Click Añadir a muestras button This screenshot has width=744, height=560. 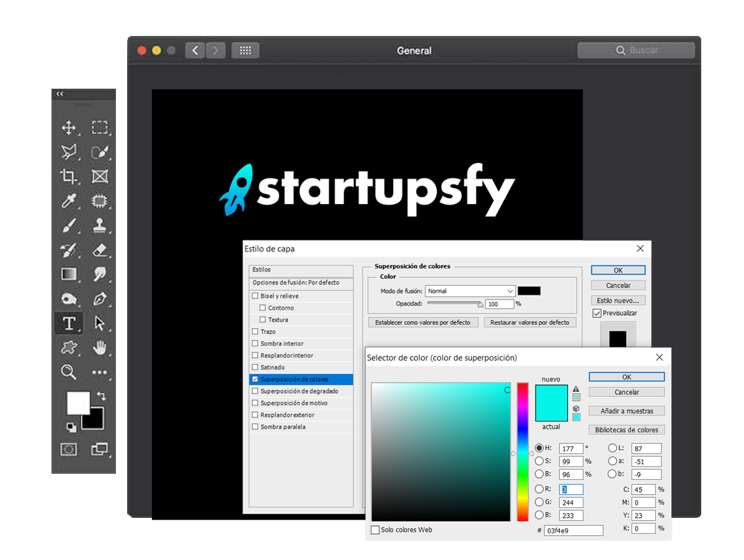(626, 411)
